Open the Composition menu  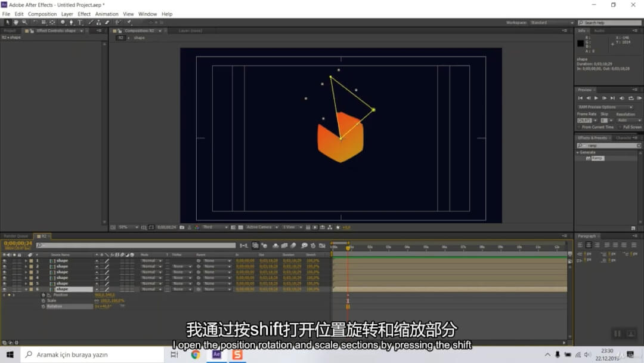point(42,14)
